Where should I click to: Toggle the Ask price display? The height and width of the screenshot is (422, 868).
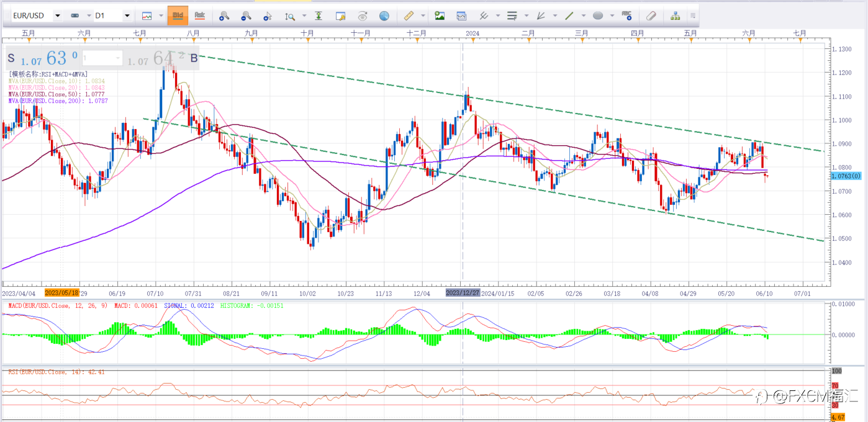[x=199, y=16]
